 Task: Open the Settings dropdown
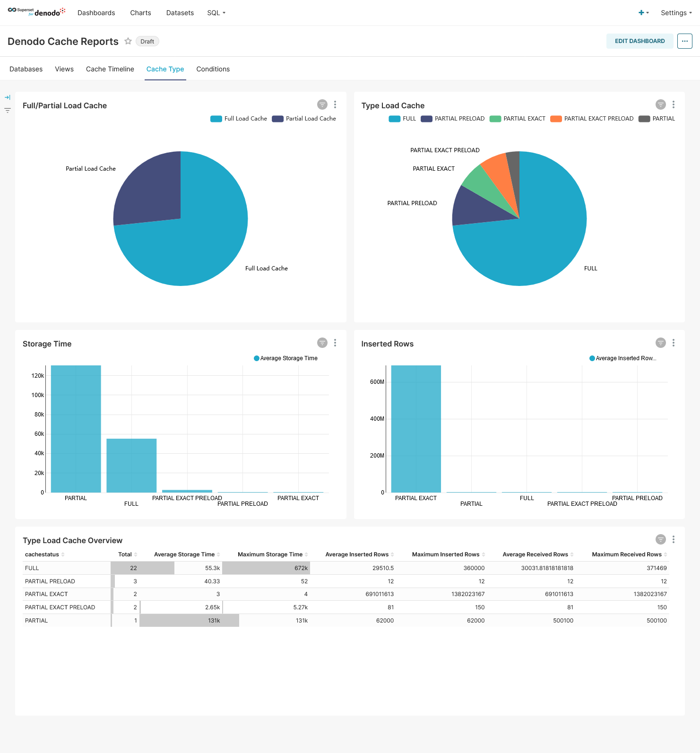click(676, 13)
